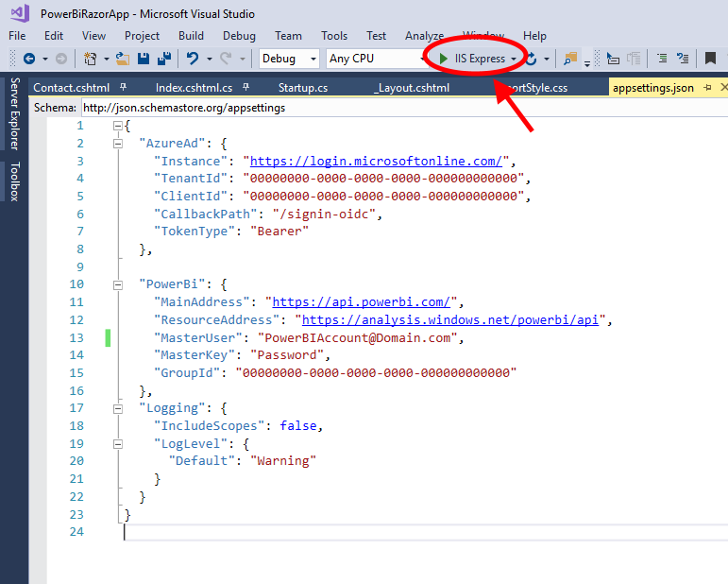Open the Team menu
The width and height of the screenshot is (728, 584).
coord(288,36)
